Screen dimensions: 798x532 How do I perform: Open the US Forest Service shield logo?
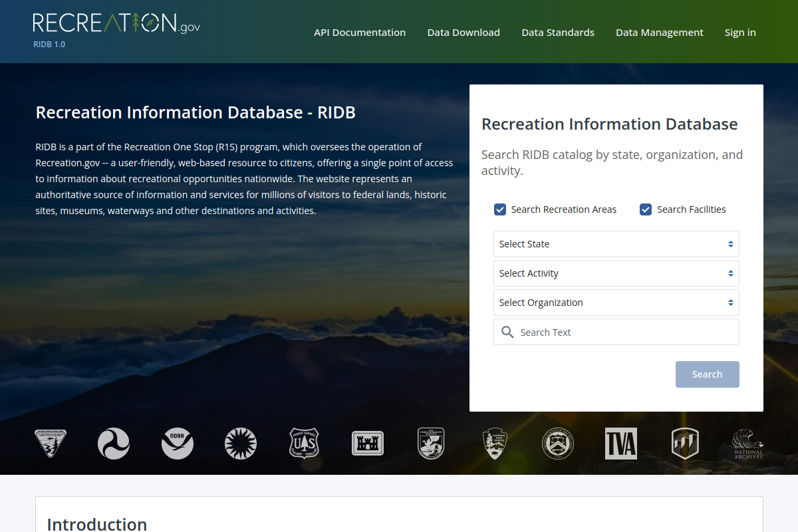point(305,444)
